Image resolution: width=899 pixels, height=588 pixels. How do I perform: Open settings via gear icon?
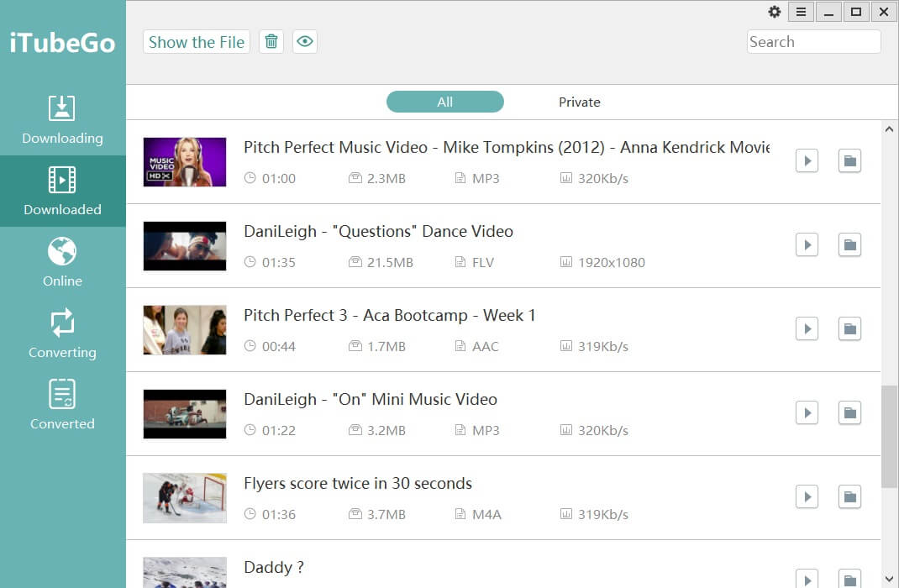coord(775,12)
